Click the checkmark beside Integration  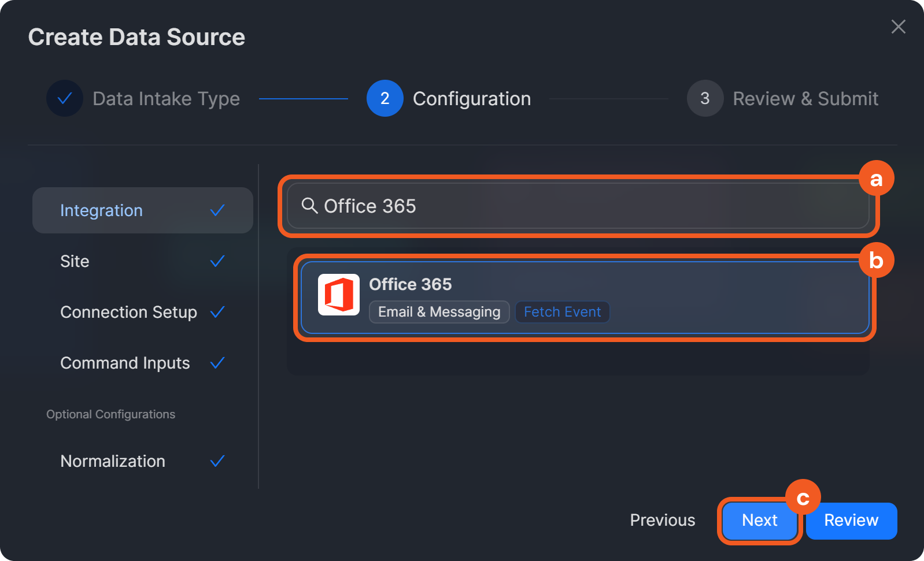point(217,210)
